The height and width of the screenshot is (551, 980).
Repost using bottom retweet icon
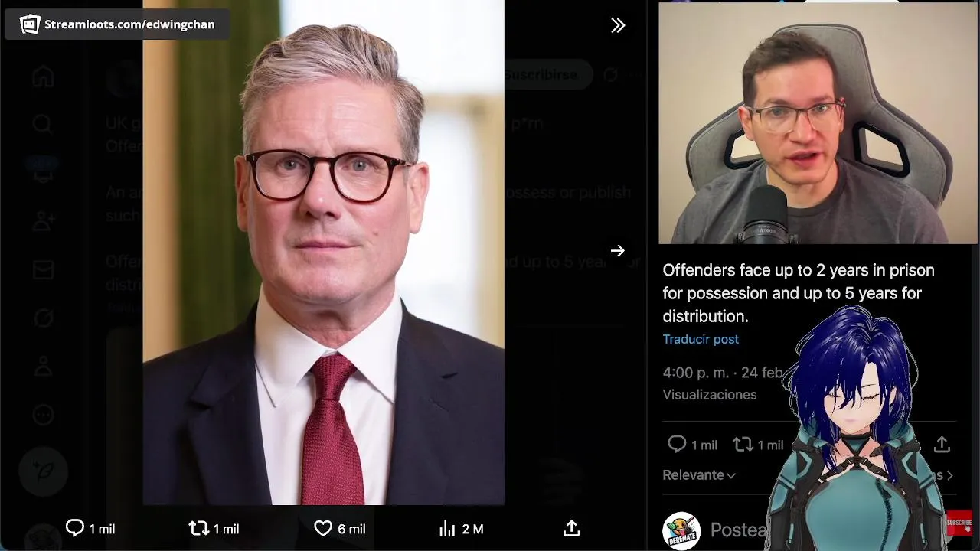pyautogui.click(x=199, y=528)
